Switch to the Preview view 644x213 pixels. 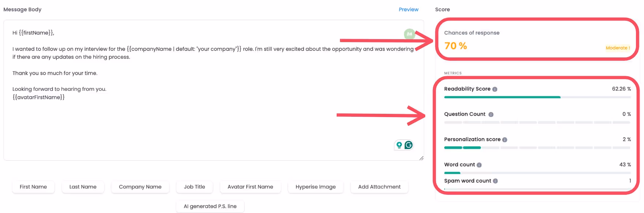click(408, 9)
